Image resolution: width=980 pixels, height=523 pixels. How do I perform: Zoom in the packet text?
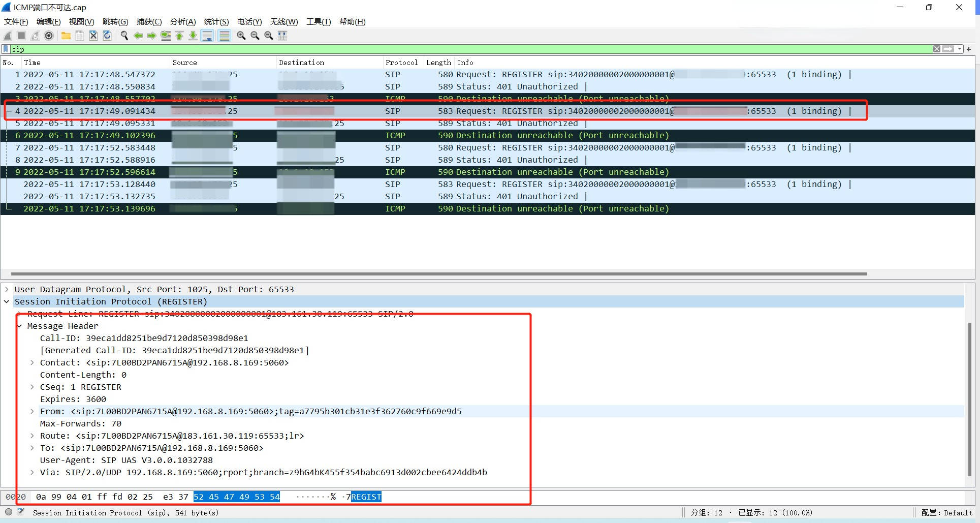241,36
